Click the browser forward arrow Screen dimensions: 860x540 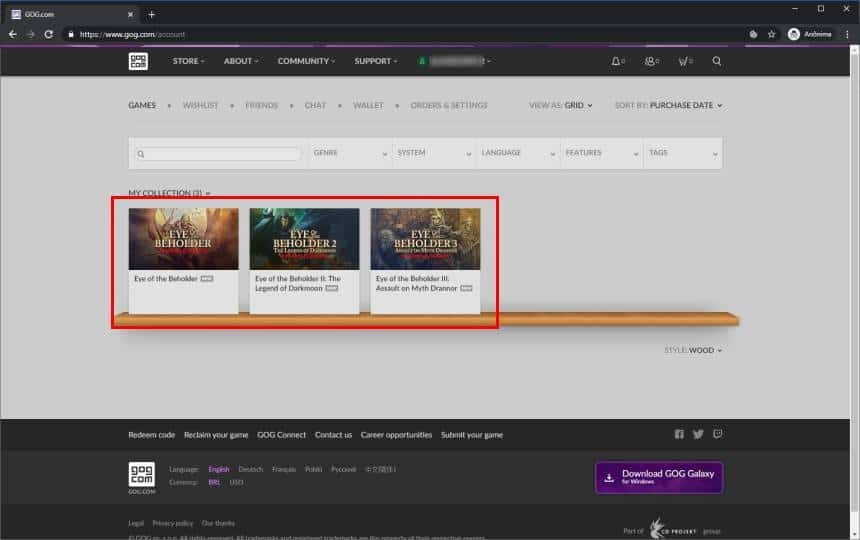click(x=31, y=34)
